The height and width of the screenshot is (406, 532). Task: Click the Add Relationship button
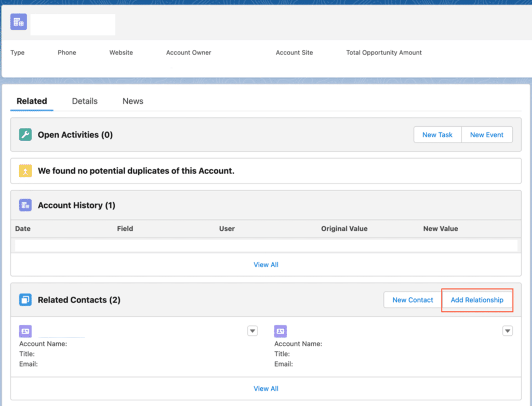point(477,300)
